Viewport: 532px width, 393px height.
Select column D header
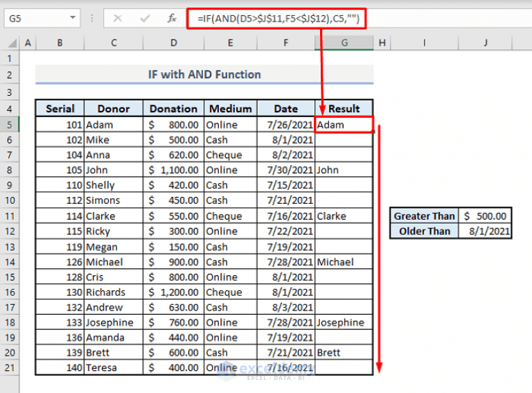point(174,43)
